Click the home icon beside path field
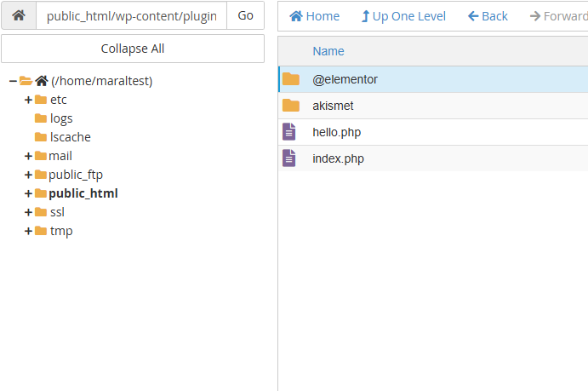 point(19,15)
